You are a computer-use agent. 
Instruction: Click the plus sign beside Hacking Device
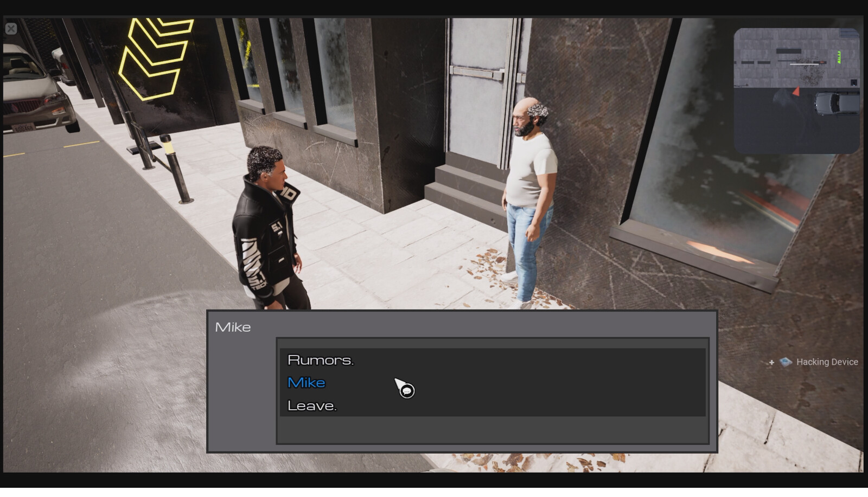click(772, 362)
